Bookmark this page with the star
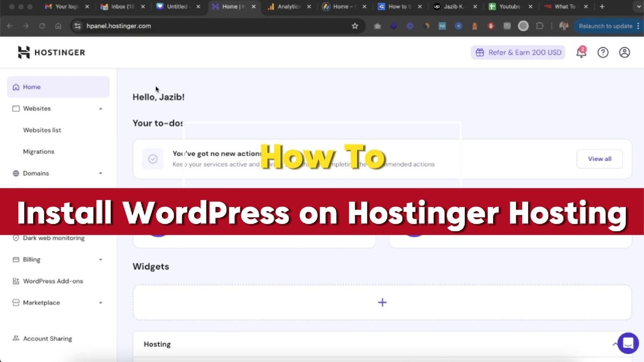The height and width of the screenshot is (362, 644). click(355, 26)
